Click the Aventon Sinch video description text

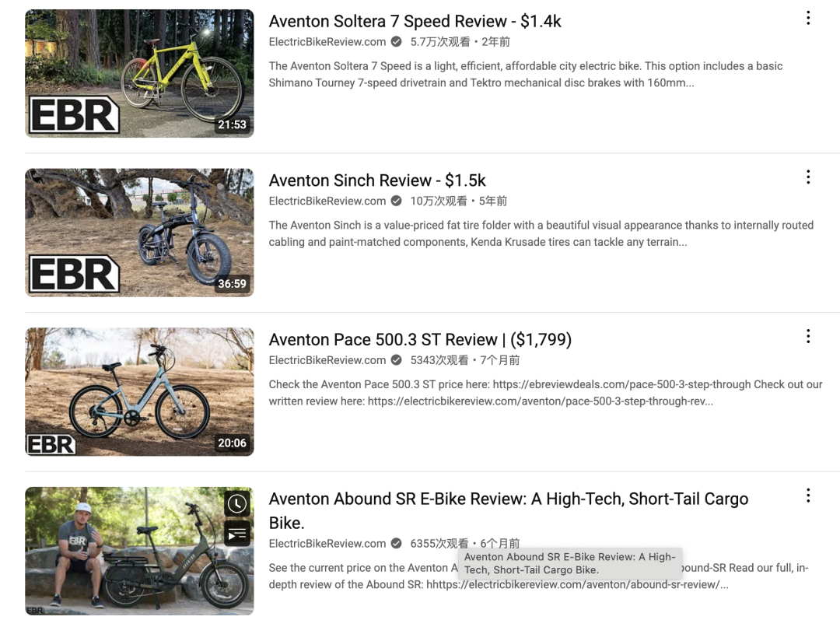[x=541, y=233]
